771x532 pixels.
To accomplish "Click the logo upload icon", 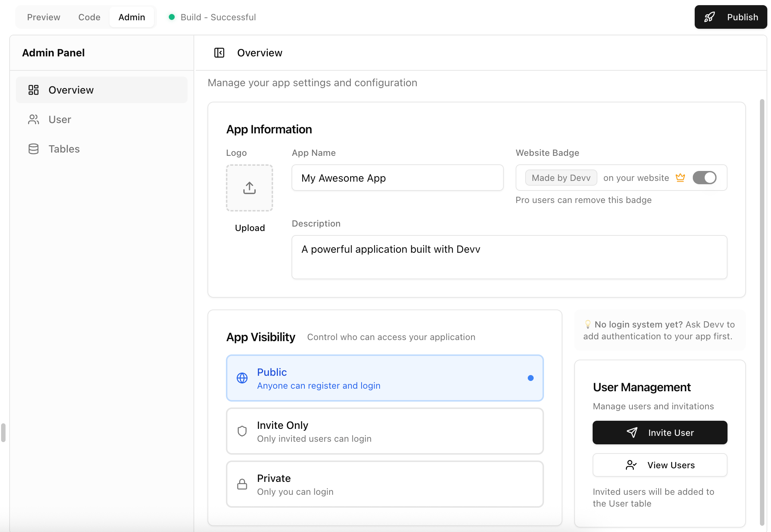I will [x=249, y=188].
